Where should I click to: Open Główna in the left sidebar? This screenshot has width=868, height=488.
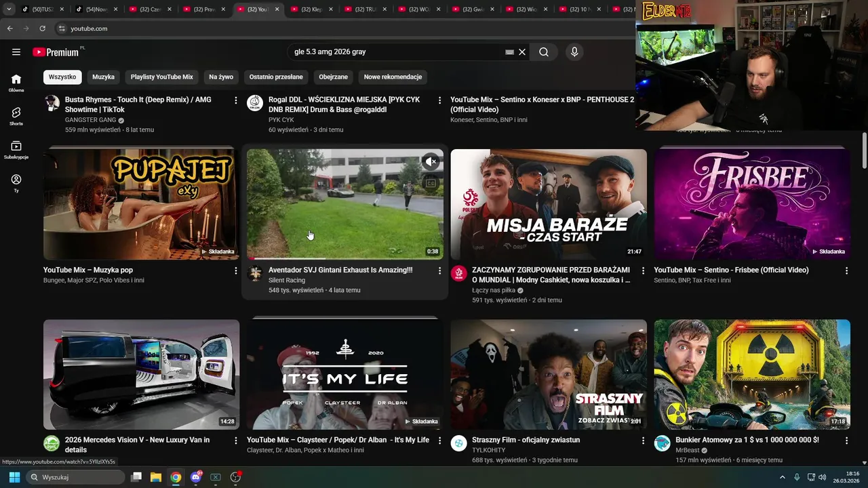16,83
